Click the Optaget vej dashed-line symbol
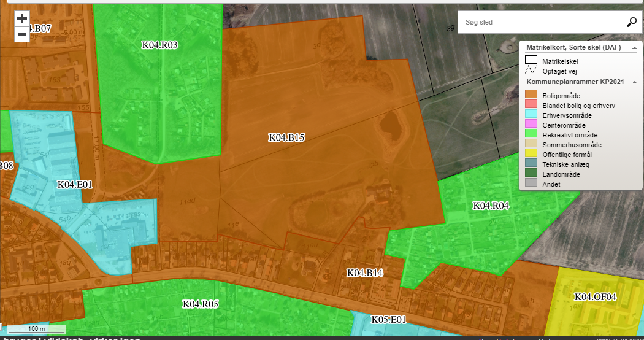644x340 pixels. point(531,71)
